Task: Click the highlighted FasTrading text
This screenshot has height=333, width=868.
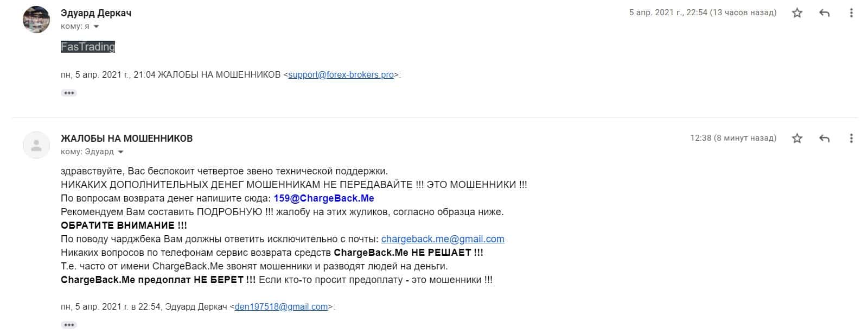Action: pyautogui.click(x=88, y=47)
